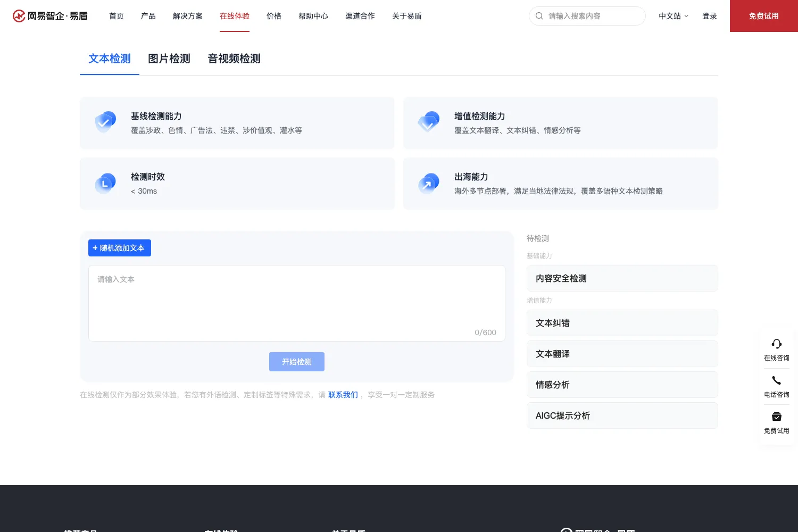This screenshot has height=532, width=798.
Task: Switch to the 音视频检测 tab
Action: [x=234, y=59]
